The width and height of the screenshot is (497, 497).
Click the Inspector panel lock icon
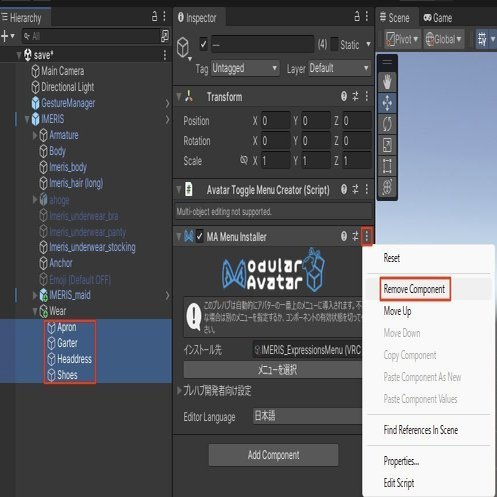357,16
